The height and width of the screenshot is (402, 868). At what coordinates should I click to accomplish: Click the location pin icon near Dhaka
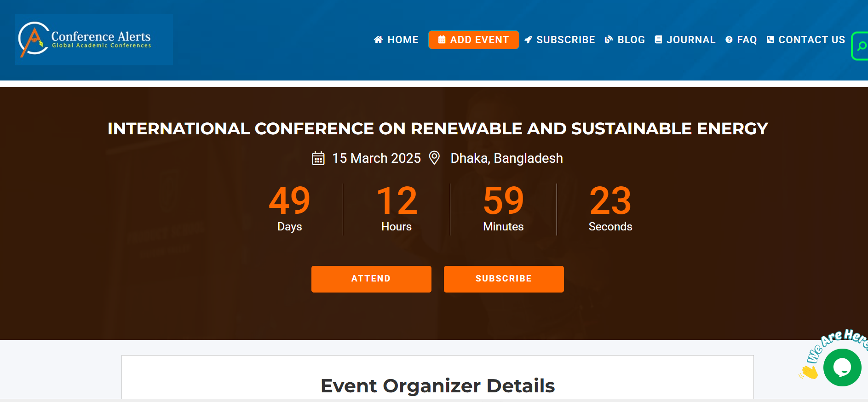(x=434, y=158)
